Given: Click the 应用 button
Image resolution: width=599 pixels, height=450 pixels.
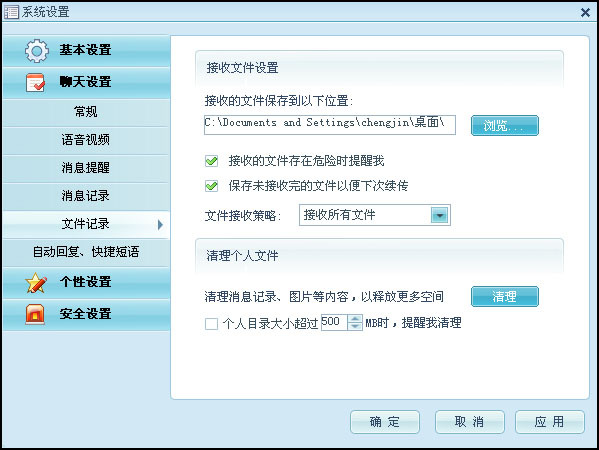Looking at the screenshot, I should 549,422.
